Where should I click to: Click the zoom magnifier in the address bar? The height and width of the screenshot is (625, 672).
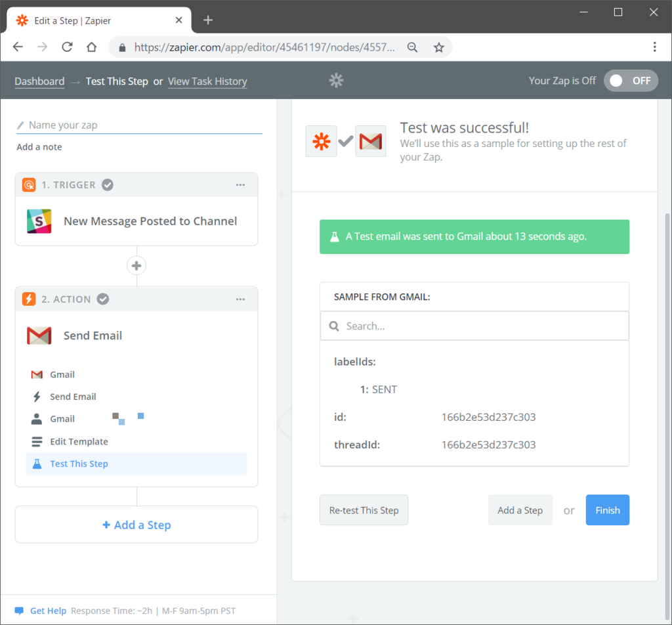coord(412,47)
